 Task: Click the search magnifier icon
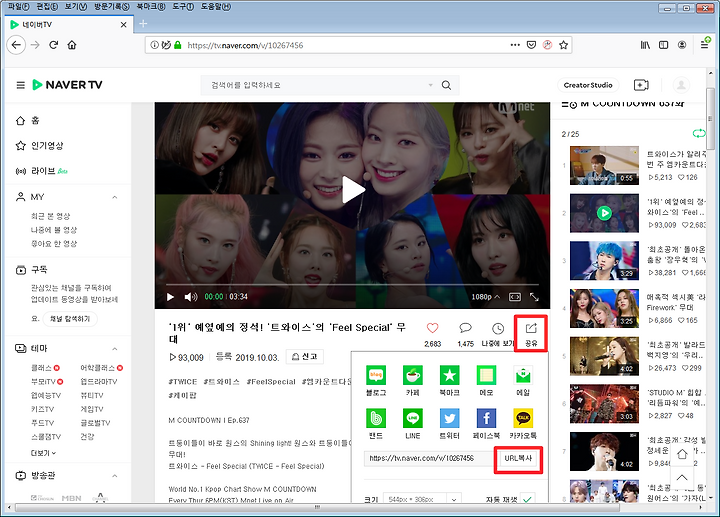click(446, 85)
